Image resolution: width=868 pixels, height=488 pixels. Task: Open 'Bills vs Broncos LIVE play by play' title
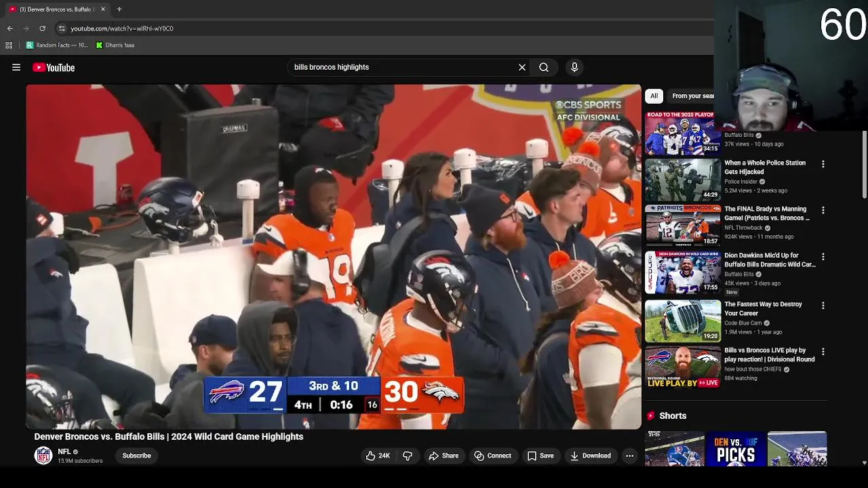coord(770,355)
